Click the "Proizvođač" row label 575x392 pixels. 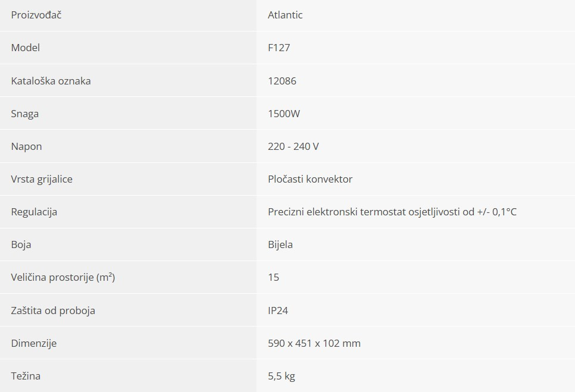[36, 15]
